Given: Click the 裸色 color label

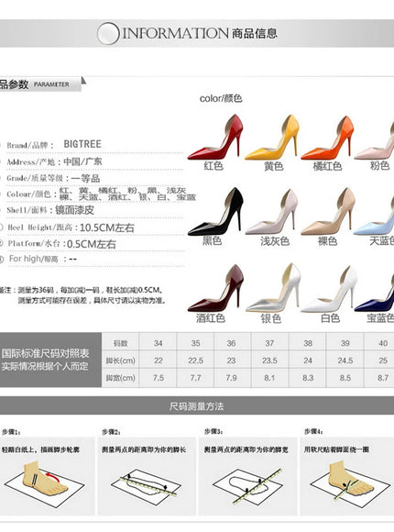Looking at the screenshot, I should click(x=327, y=241).
